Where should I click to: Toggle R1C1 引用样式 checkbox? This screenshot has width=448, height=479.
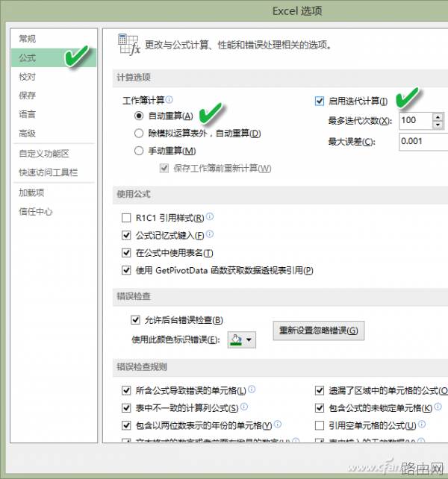click(126, 218)
